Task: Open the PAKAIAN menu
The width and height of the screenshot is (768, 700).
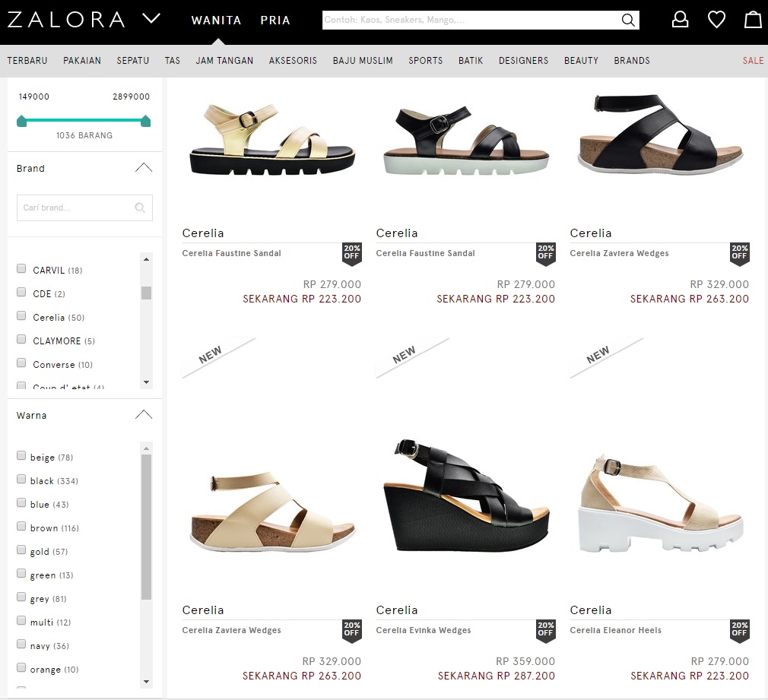Action: [82, 61]
